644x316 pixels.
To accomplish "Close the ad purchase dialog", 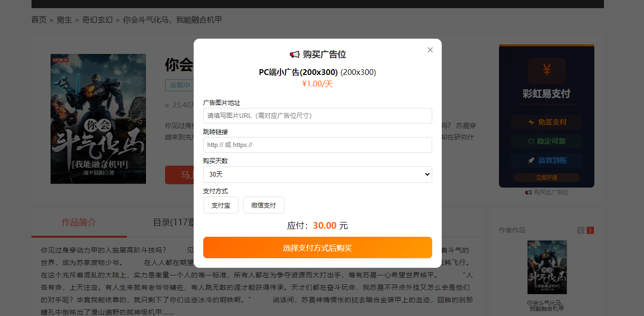I will click(x=430, y=50).
